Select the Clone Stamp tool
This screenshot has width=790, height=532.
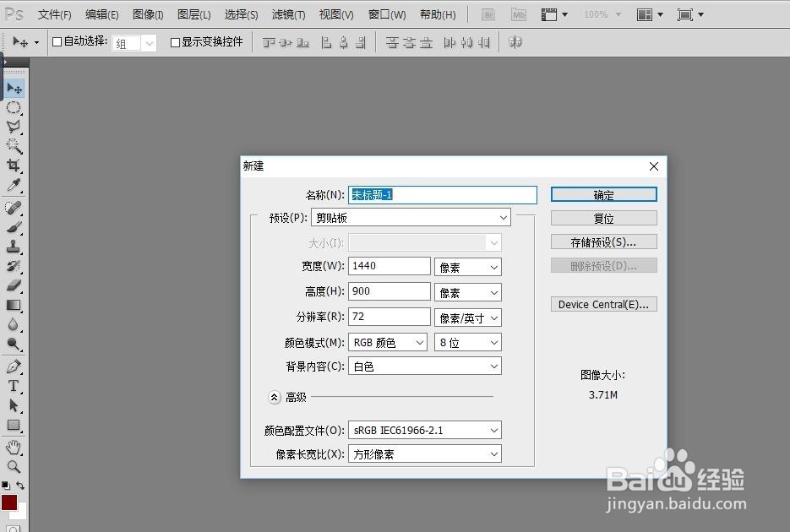tap(14, 247)
